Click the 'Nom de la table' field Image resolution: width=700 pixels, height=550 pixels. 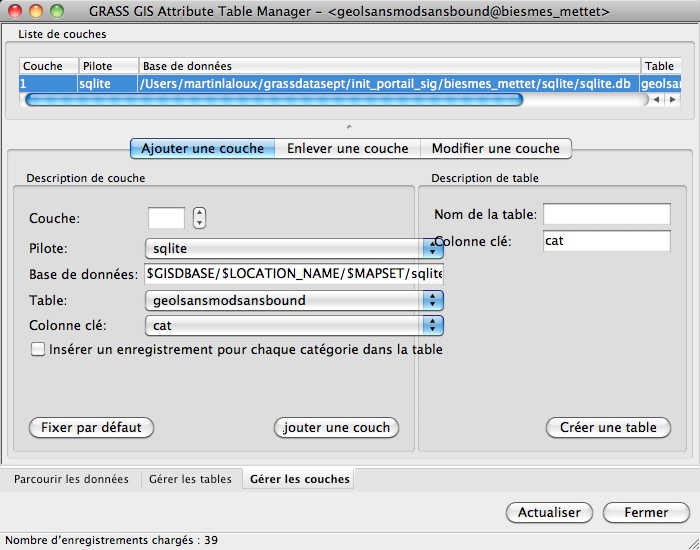point(606,214)
